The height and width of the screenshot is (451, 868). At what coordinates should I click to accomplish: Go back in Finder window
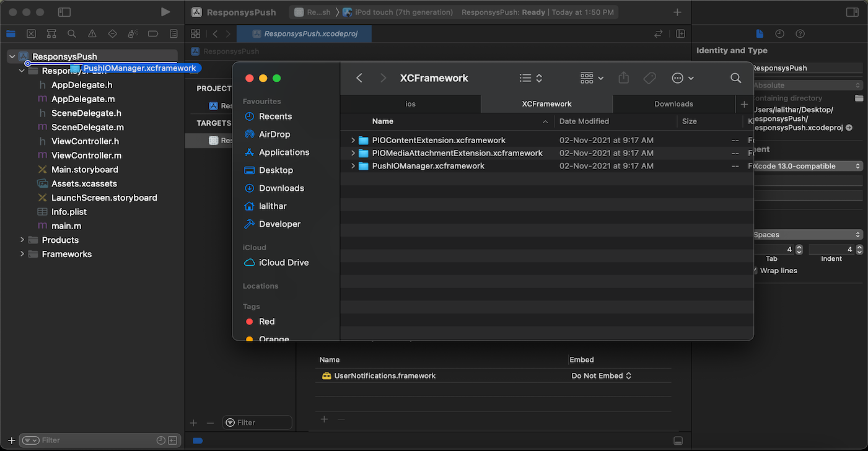[359, 78]
